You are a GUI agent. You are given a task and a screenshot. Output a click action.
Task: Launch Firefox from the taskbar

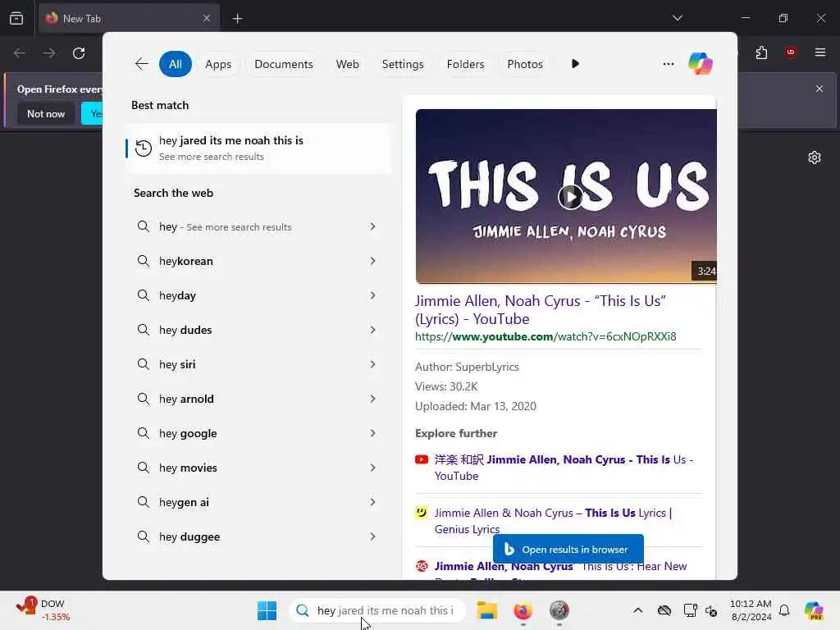tap(523, 610)
